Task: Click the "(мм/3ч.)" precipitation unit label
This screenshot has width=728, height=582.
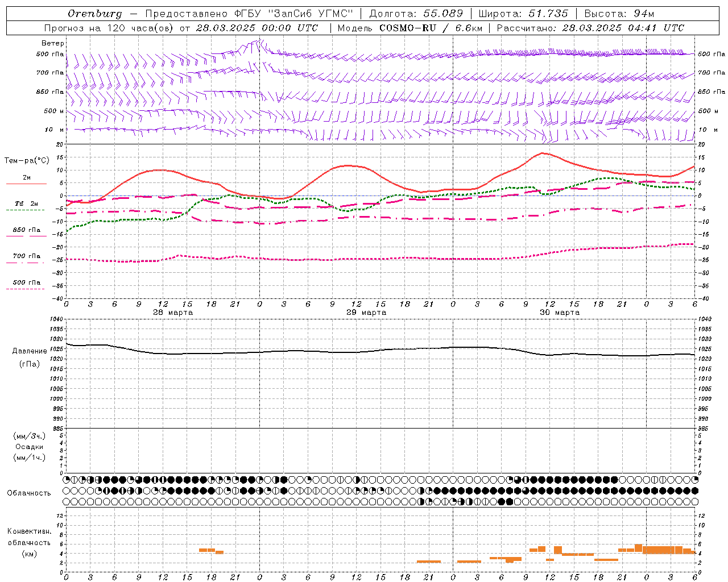Action: (x=30, y=436)
